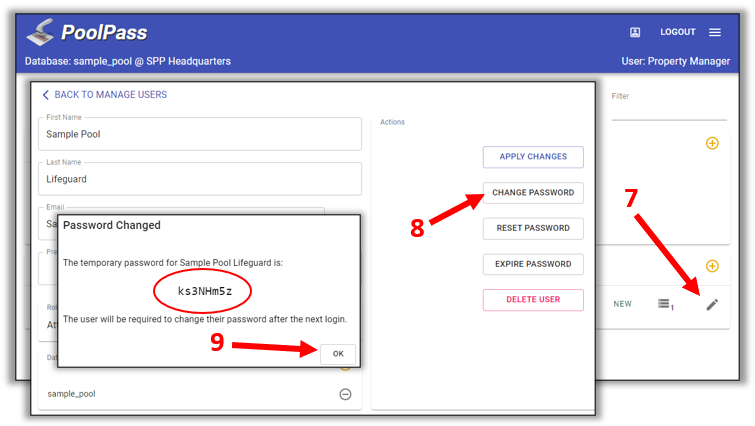This screenshot has height=426, width=755.
Task: Click RESET PASSWORD button
Action: click(x=533, y=228)
